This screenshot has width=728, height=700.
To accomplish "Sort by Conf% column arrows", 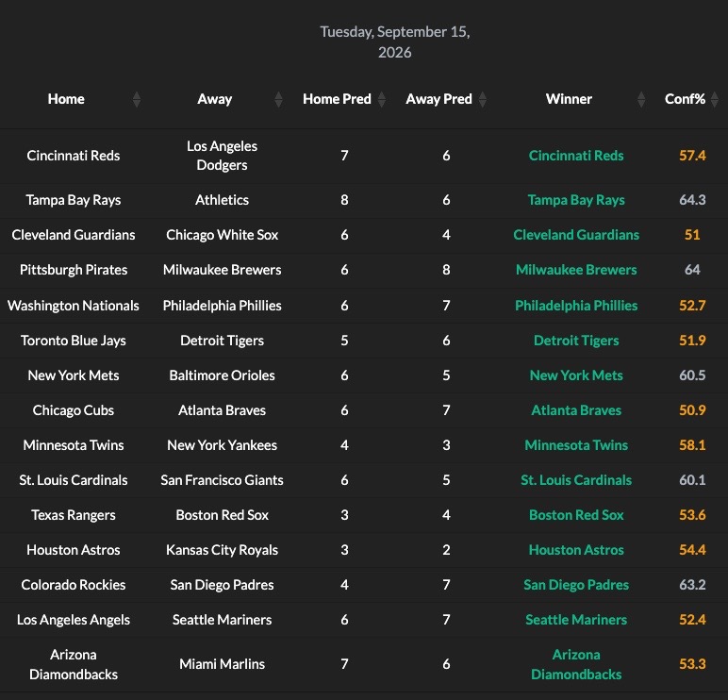I will (715, 99).
